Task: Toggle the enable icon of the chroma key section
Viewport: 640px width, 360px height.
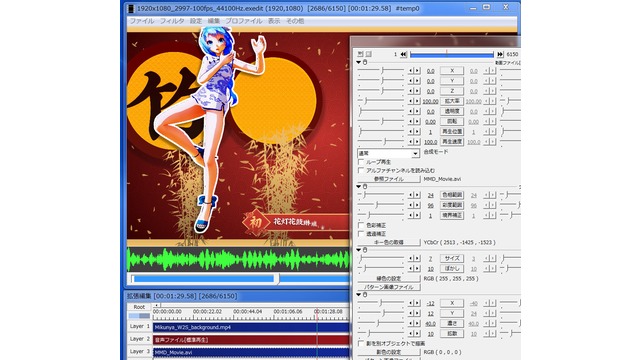Action: click(365, 187)
